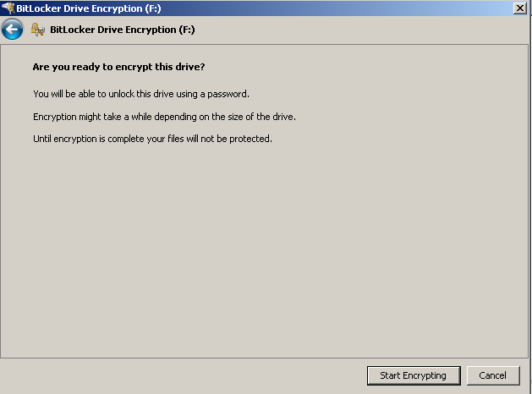Click empty footer area left of Start Encrypting
The image size is (532, 394).
[184, 375]
